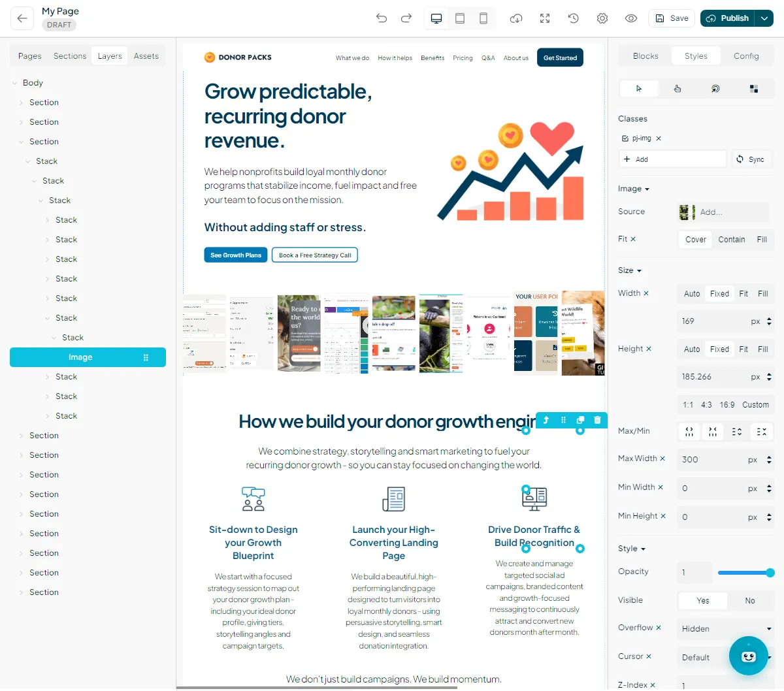The image size is (784, 691).
Task: Open the Assets tab
Action: click(146, 56)
